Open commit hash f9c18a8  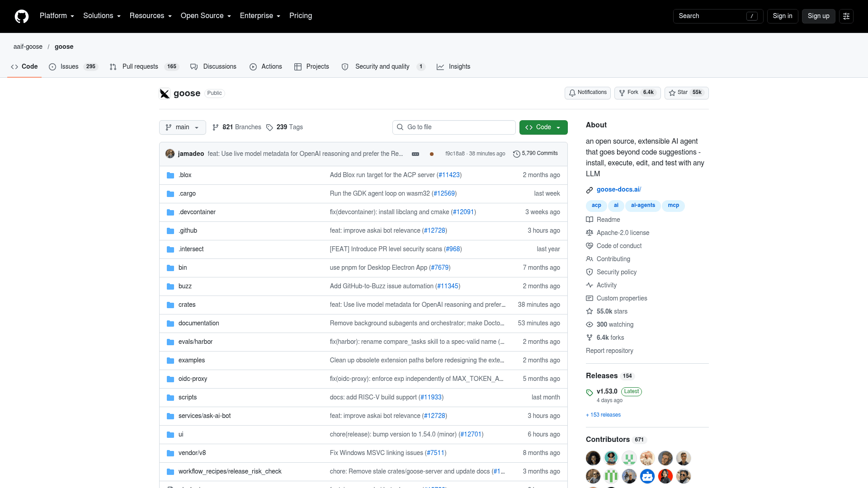(455, 154)
